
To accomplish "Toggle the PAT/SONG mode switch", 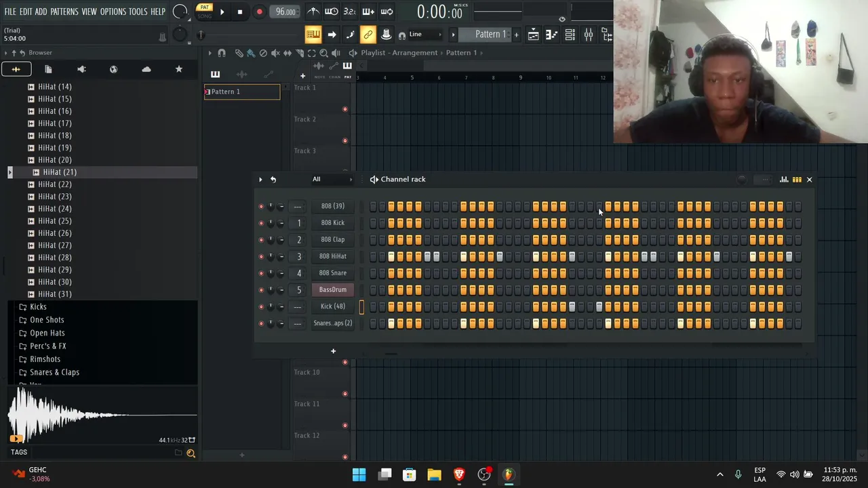I will pos(204,11).
